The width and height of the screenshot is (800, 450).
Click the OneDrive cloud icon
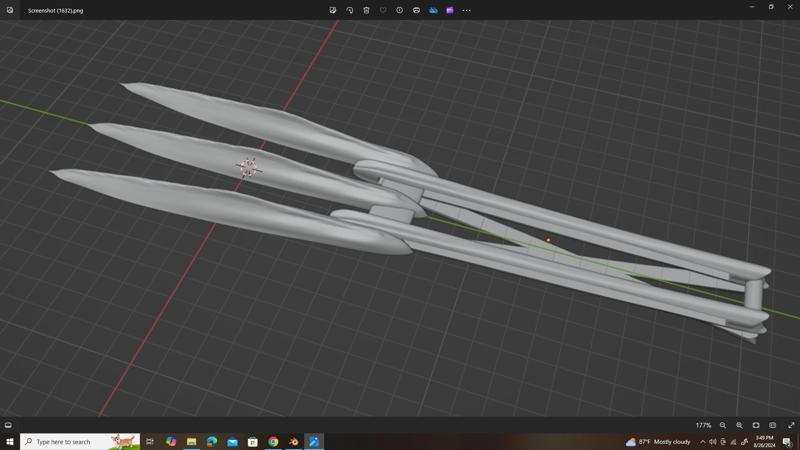pos(433,10)
